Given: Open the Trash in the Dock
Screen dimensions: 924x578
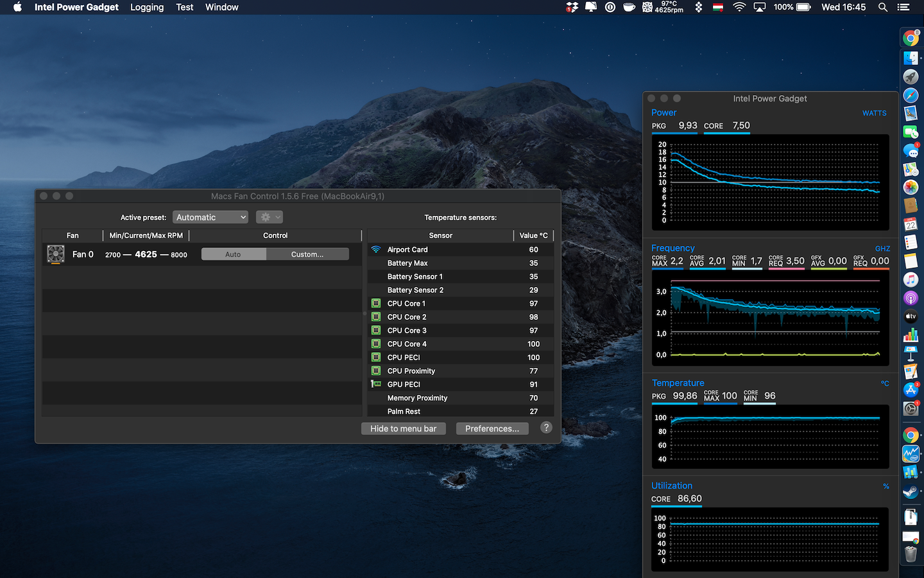Looking at the screenshot, I should click(911, 554).
